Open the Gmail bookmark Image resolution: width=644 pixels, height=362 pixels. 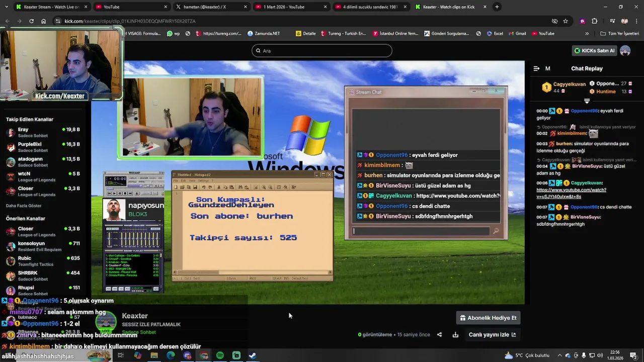(x=517, y=33)
